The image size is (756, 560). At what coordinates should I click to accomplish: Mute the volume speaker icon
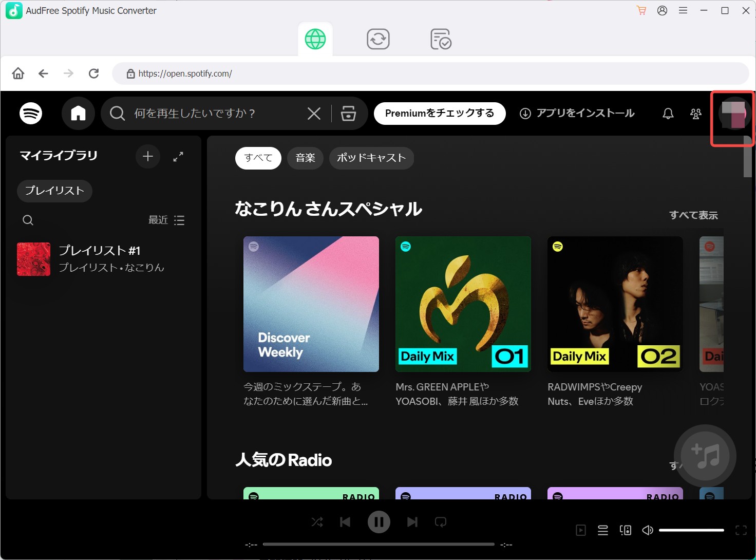tap(648, 530)
